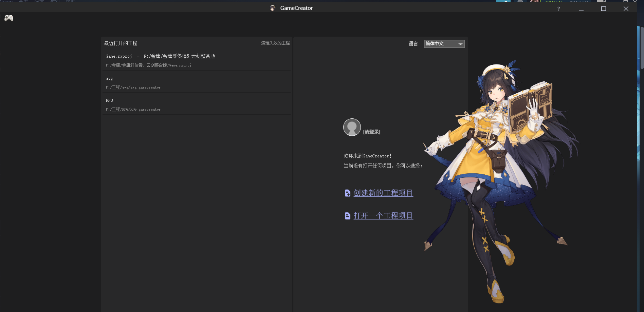Viewport: 644px width, 312px height.
Task: Click 打开一个工程项目 link
Action: click(x=383, y=216)
